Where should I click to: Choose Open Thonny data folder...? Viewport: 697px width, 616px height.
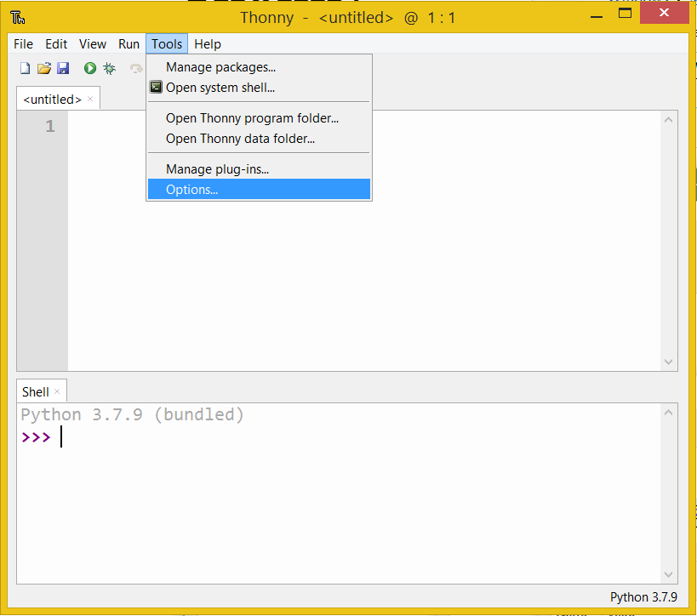259,139
